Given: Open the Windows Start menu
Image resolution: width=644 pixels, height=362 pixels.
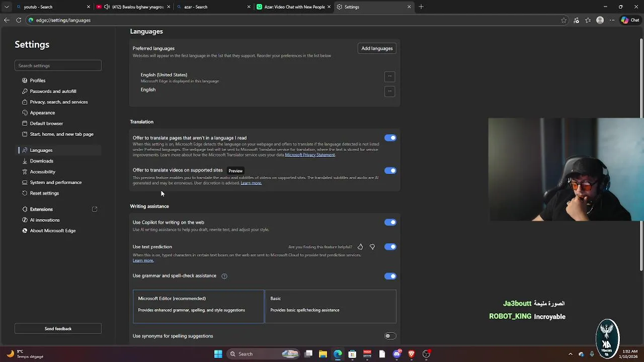Looking at the screenshot, I should (x=218, y=354).
